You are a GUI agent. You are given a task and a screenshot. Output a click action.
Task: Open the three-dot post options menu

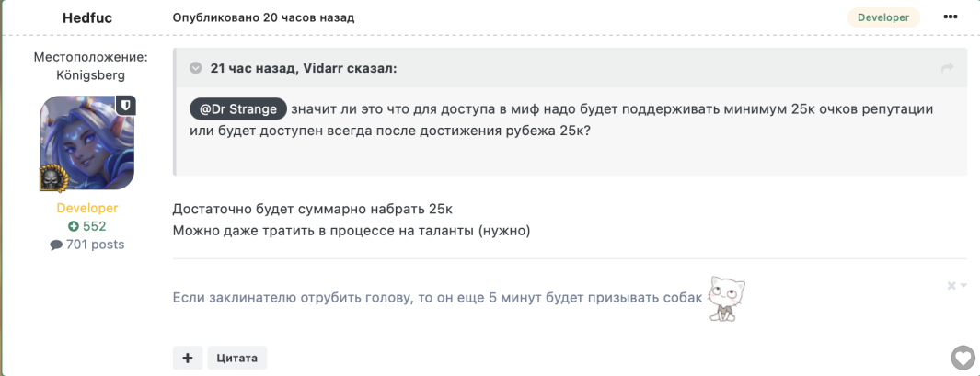(x=950, y=17)
